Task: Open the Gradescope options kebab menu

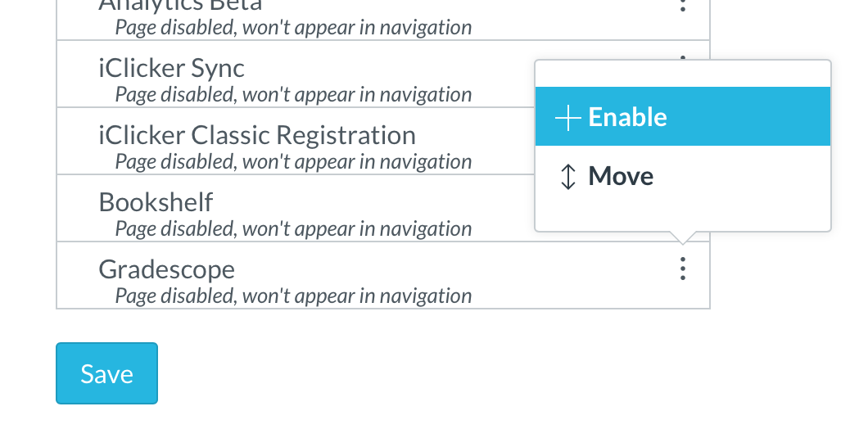Action: point(683,269)
